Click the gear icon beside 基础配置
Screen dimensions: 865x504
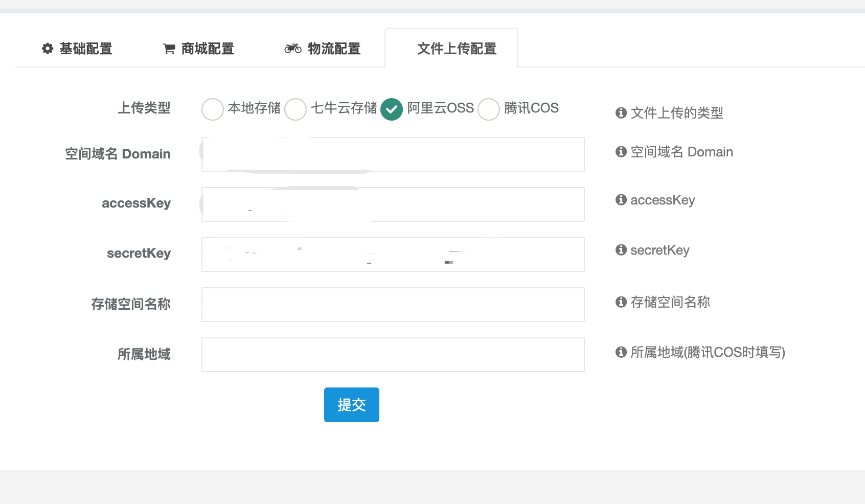(48, 49)
